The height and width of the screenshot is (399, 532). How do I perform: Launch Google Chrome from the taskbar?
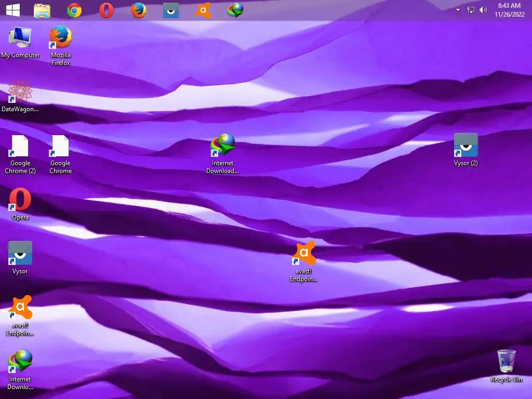point(74,10)
